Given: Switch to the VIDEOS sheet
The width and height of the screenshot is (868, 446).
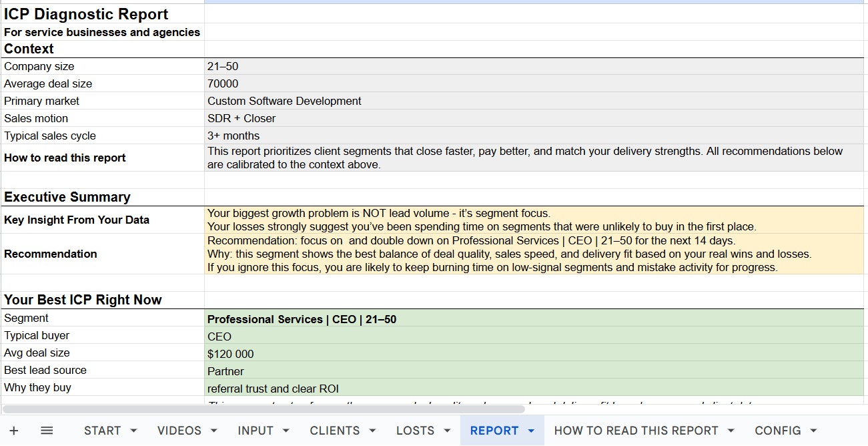Looking at the screenshot, I should (x=180, y=431).
